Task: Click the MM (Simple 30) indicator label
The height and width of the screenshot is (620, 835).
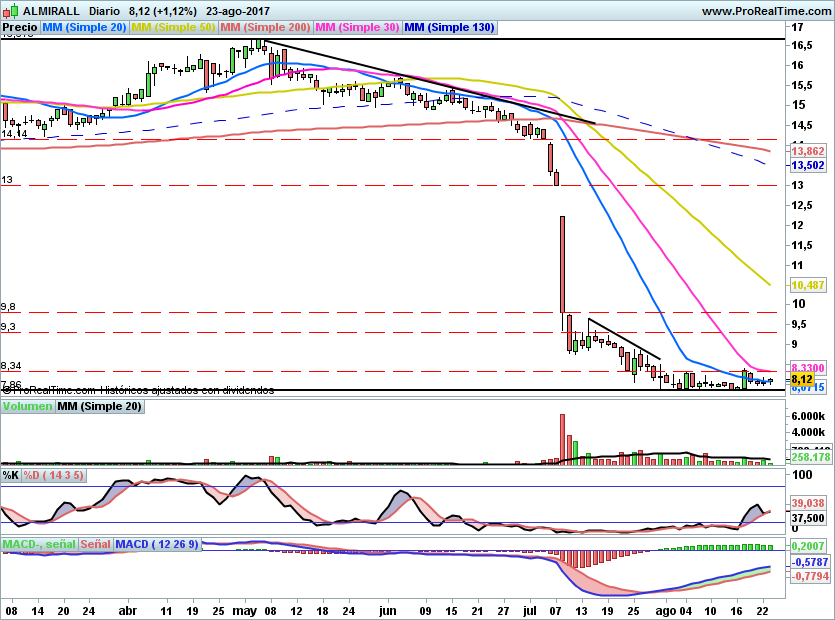Action: click(x=357, y=27)
